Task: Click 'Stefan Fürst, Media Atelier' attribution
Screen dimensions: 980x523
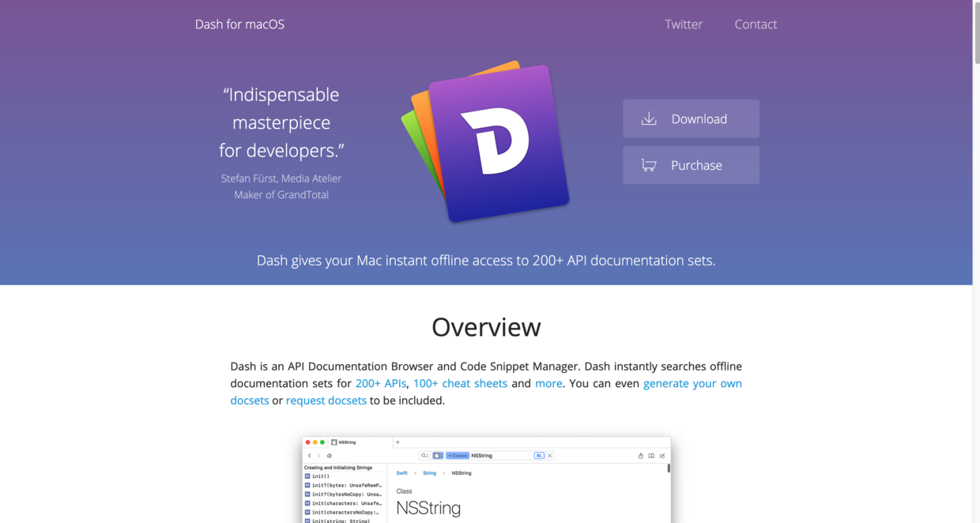Action: [x=281, y=179]
